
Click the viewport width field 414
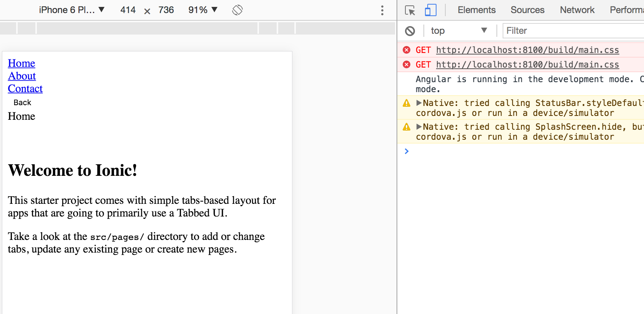click(x=128, y=10)
